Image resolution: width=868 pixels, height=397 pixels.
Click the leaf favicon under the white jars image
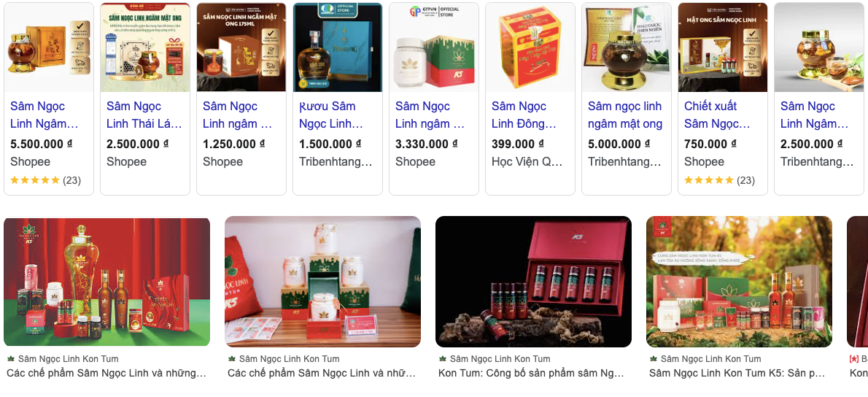point(232,359)
